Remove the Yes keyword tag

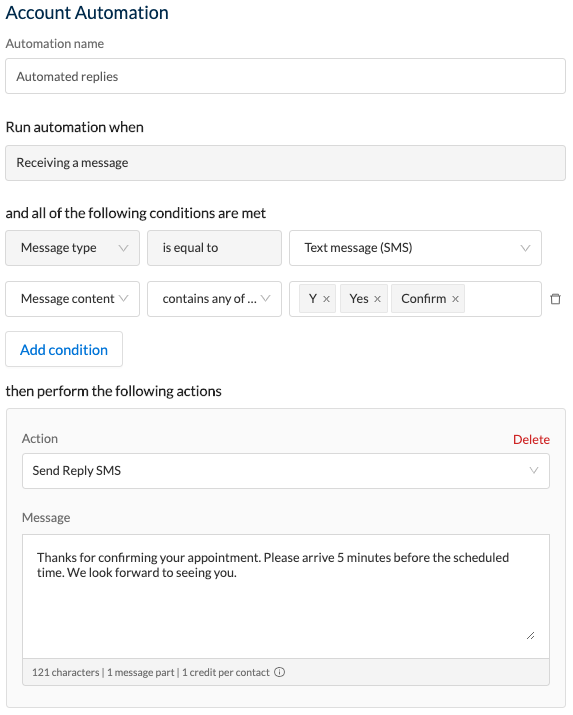[377, 299]
